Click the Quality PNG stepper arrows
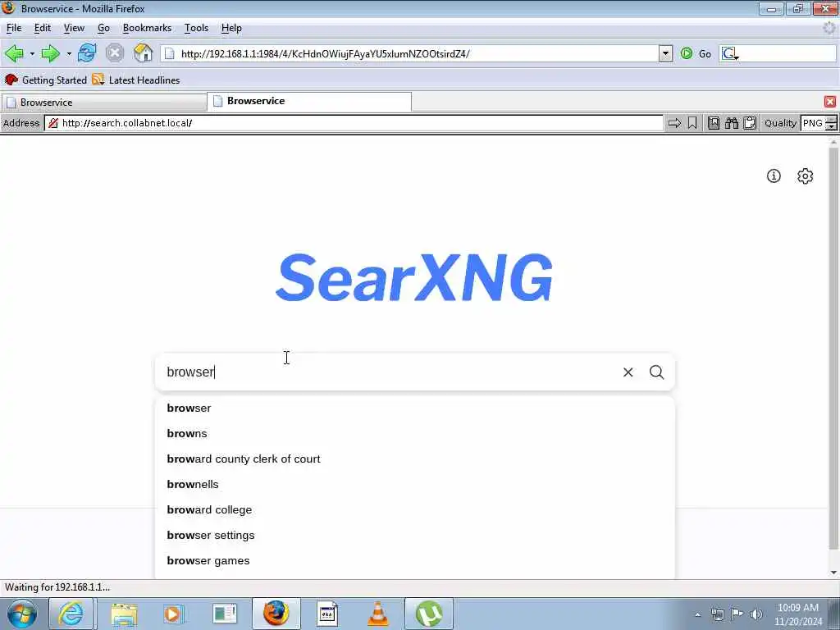The width and height of the screenshot is (840, 630). pyautogui.click(x=832, y=123)
